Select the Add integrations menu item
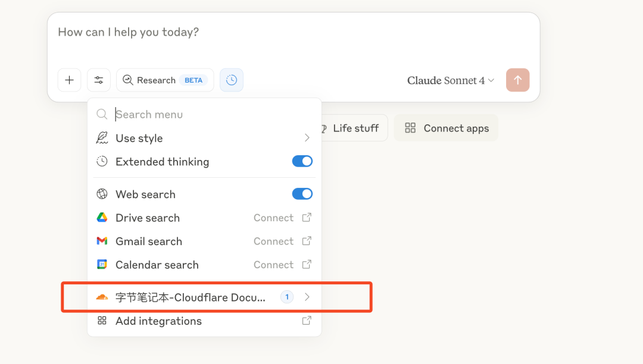 point(158,321)
